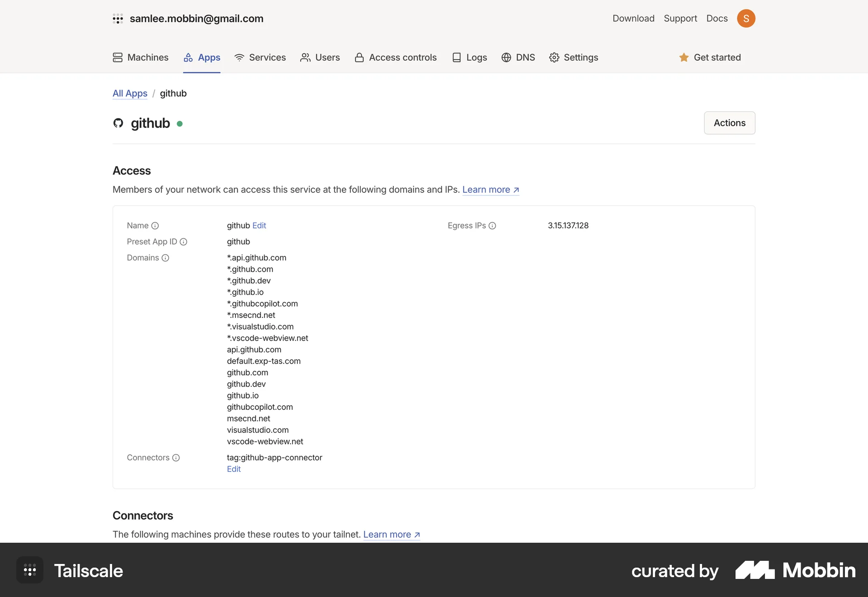
Task: Click the green status dot beside github
Action: [180, 123]
